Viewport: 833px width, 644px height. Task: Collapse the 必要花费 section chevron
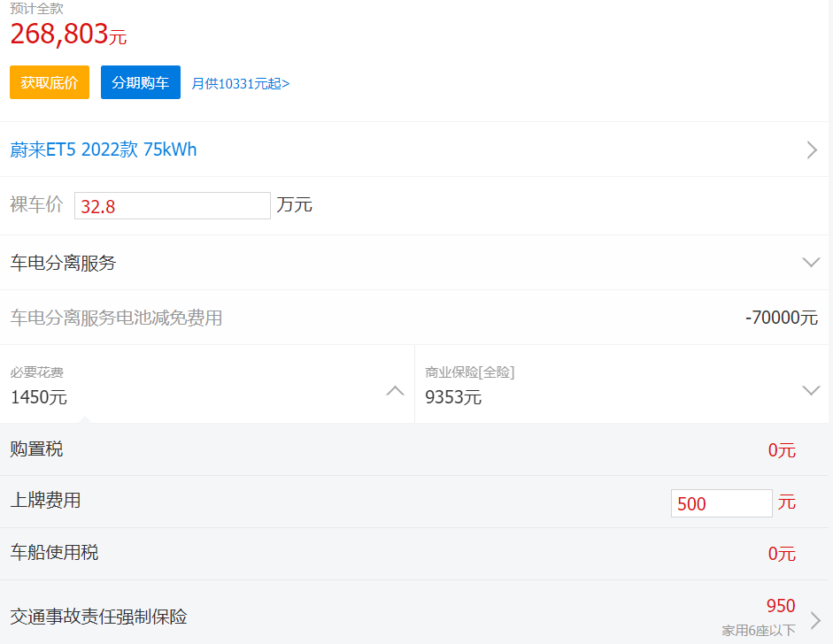(x=395, y=391)
